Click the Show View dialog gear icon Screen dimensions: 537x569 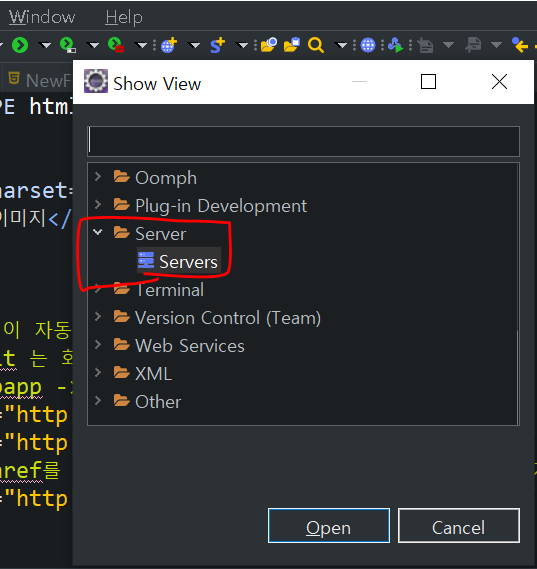[x=96, y=81]
